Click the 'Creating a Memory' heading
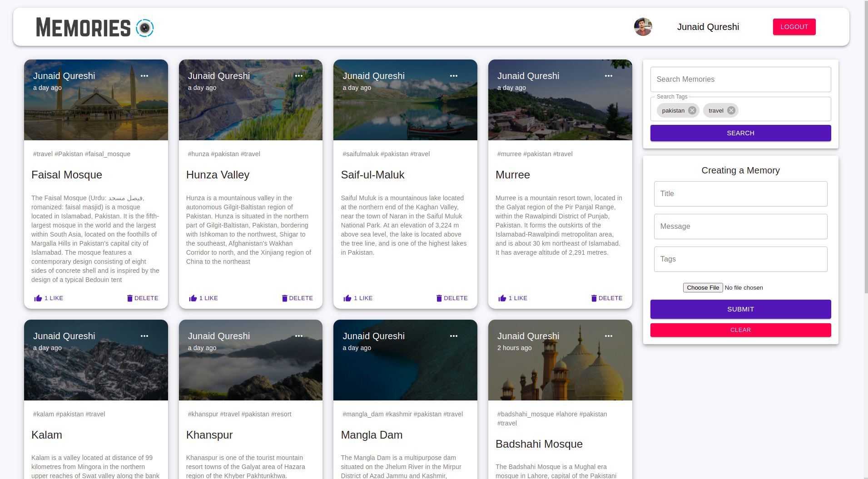 (x=740, y=170)
